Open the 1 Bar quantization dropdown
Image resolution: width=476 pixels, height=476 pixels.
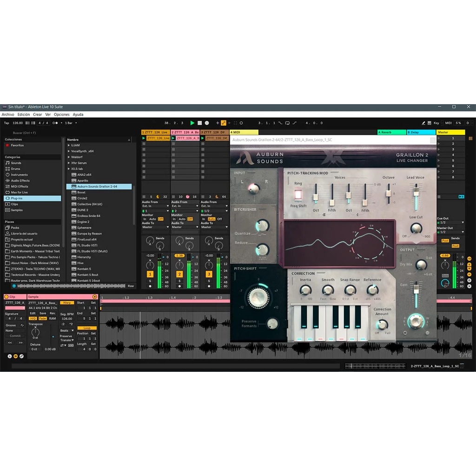[71, 123]
